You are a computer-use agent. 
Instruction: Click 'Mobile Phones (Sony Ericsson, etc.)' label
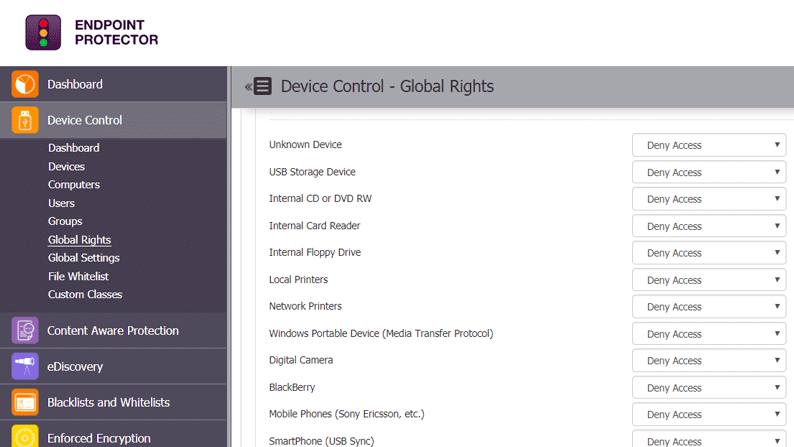click(x=346, y=414)
